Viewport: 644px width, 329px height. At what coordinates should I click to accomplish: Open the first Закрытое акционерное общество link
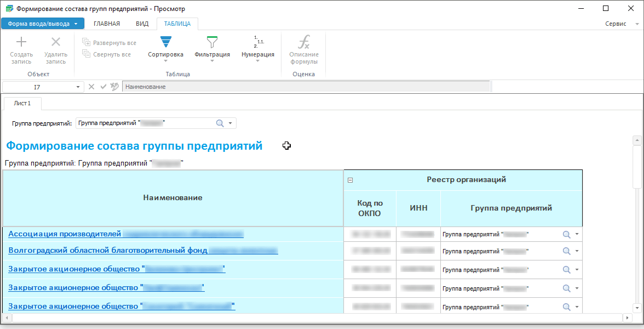coord(117,269)
